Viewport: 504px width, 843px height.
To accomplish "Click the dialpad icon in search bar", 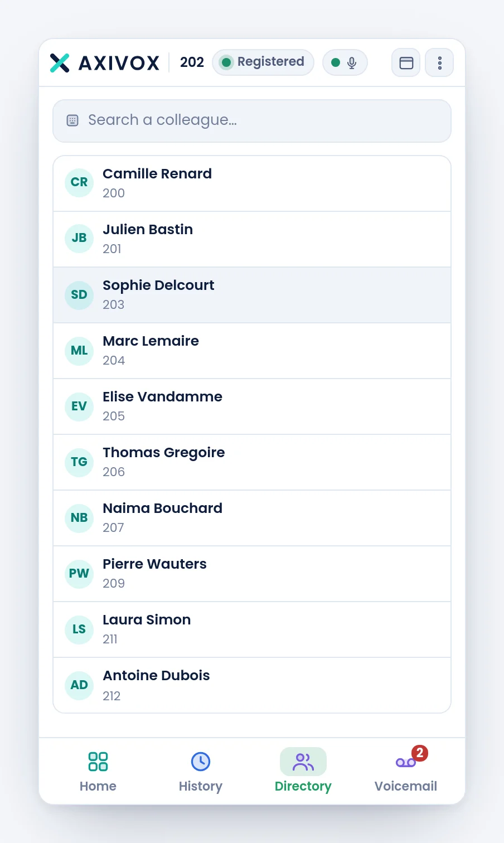I will (72, 120).
